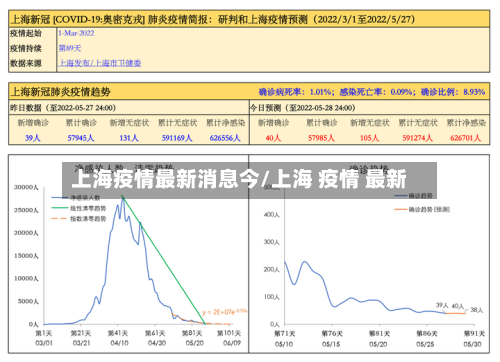Select the 105人 predicted asymptomatic value
The height and width of the screenshot is (362, 500).
click(x=369, y=138)
